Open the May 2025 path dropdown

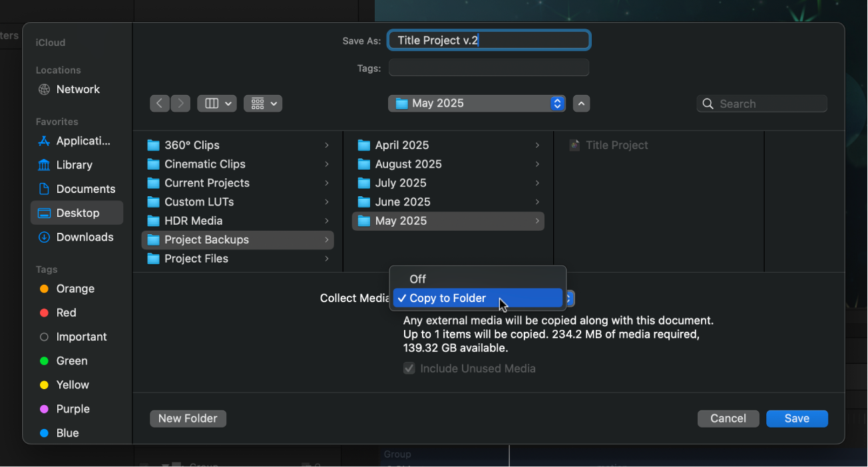coord(476,103)
